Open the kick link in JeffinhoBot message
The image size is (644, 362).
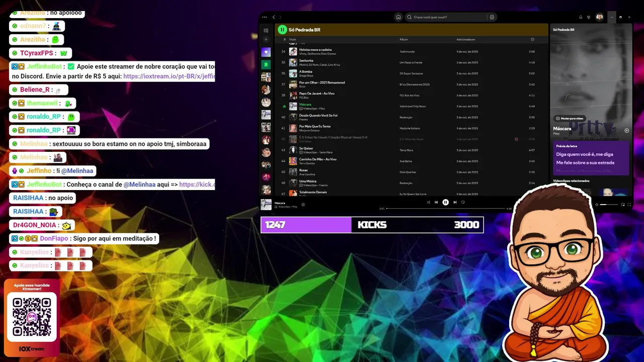pyautogui.click(x=197, y=185)
